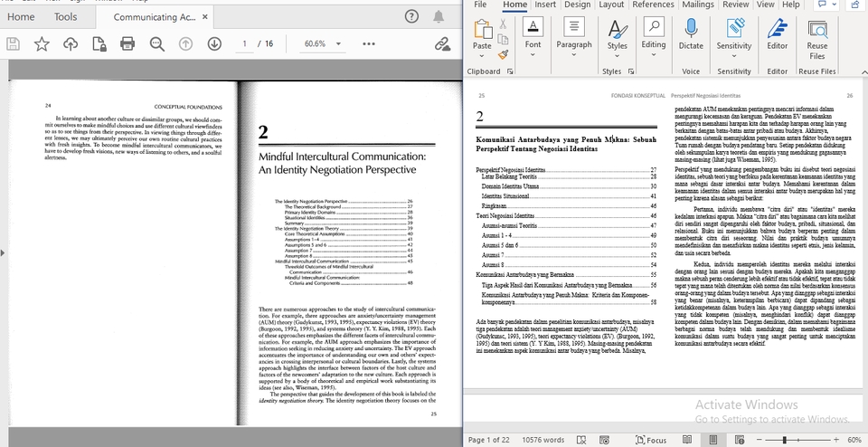The width and height of the screenshot is (868, 447).
Task: Open Editing group dropdown
Action: tap(653, 55)
